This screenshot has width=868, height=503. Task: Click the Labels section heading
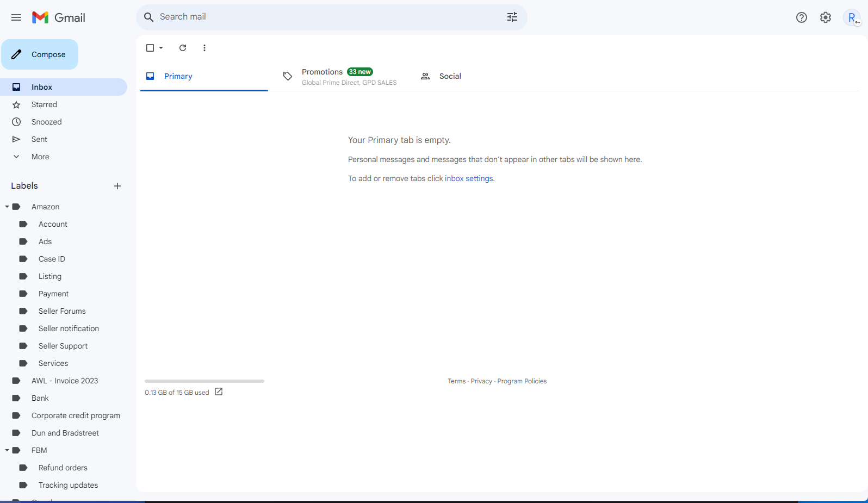click(24, 186)
